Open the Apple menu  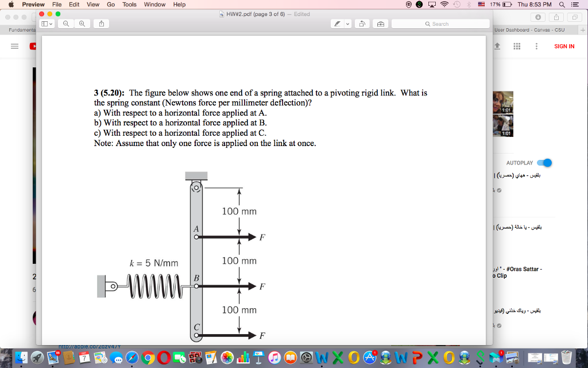coord(11,5)
